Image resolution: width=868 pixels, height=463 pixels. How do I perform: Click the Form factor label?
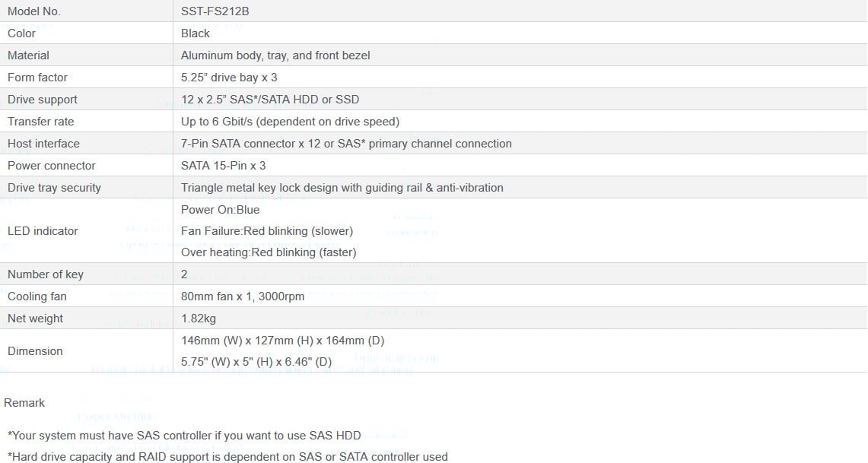[37, 78]
